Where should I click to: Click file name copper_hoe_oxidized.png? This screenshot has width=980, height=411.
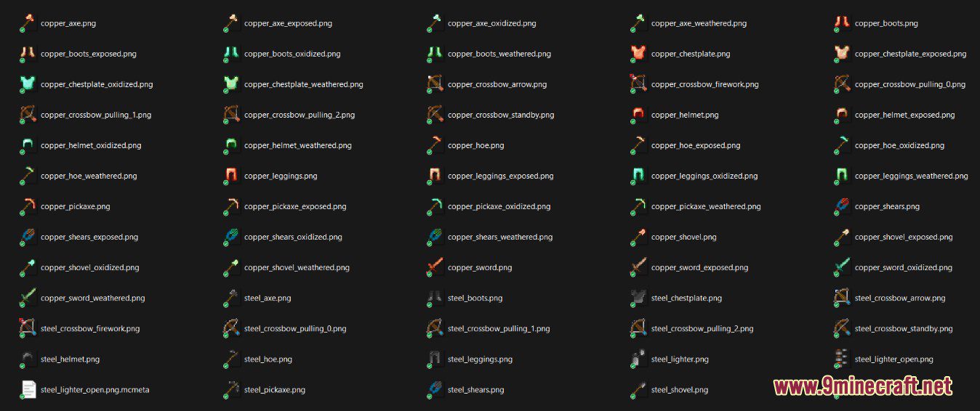pos(900,145)
